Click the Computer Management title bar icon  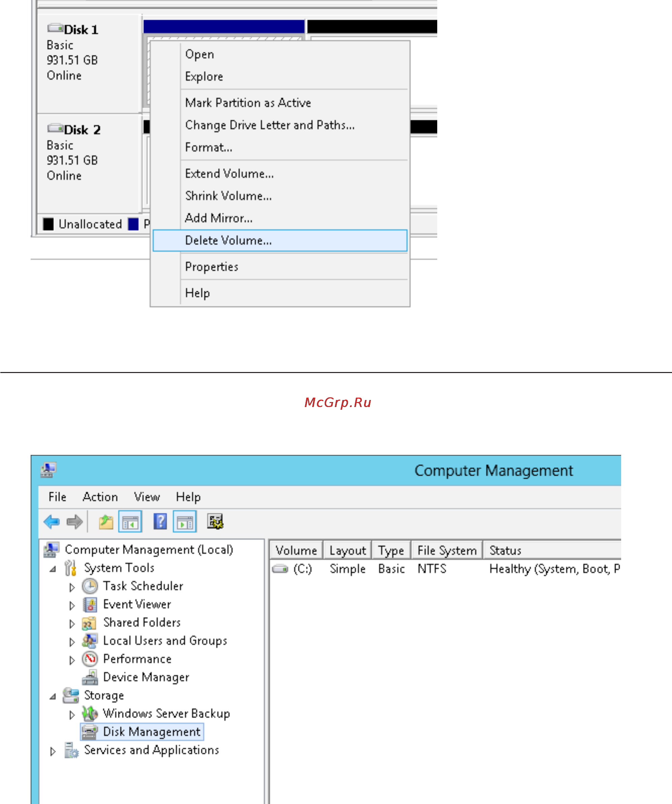coord(48,470)
